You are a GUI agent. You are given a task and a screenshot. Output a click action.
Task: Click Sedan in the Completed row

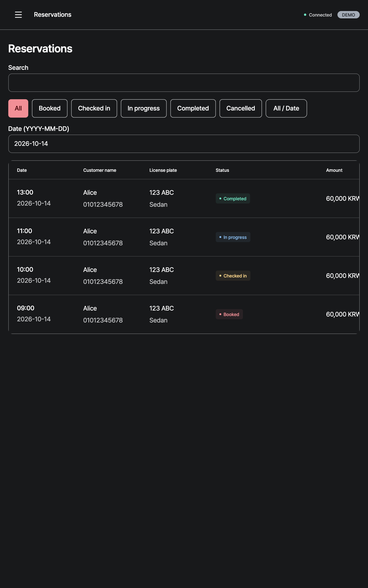point(158,205)
